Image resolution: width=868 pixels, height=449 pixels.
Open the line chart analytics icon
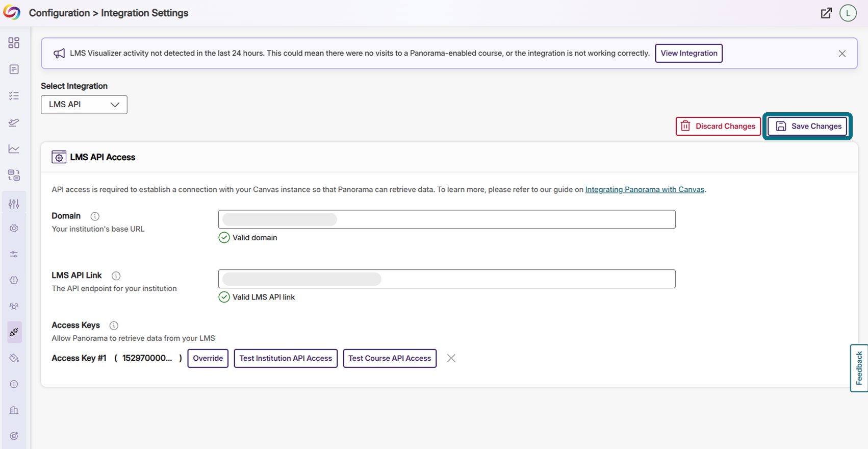coord(14,149)
